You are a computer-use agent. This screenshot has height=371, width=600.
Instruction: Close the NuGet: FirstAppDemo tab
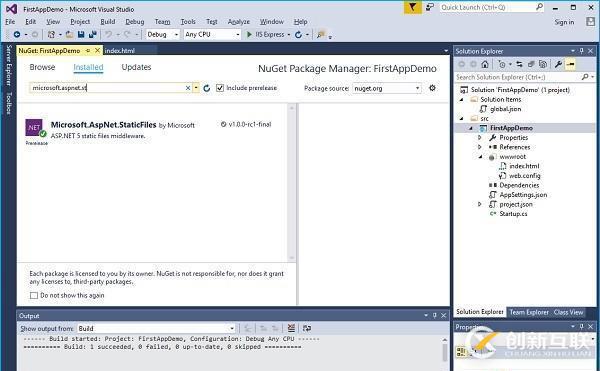pos(97,50)
